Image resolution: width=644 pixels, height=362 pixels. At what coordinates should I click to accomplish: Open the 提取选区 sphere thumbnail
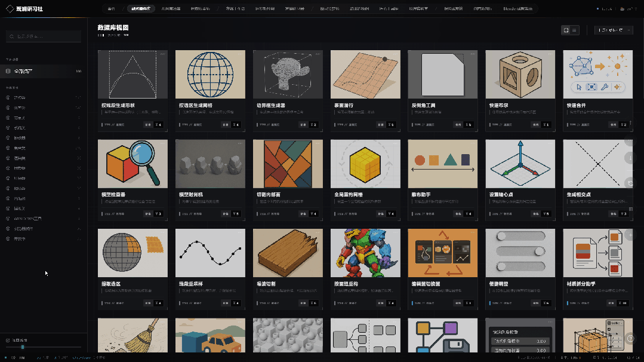point(133,253)
